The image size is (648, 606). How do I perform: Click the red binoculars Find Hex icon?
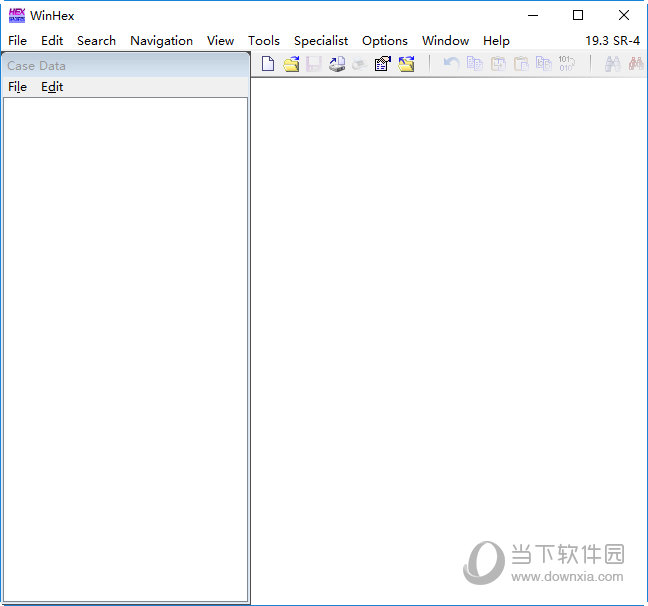[636, 64]
